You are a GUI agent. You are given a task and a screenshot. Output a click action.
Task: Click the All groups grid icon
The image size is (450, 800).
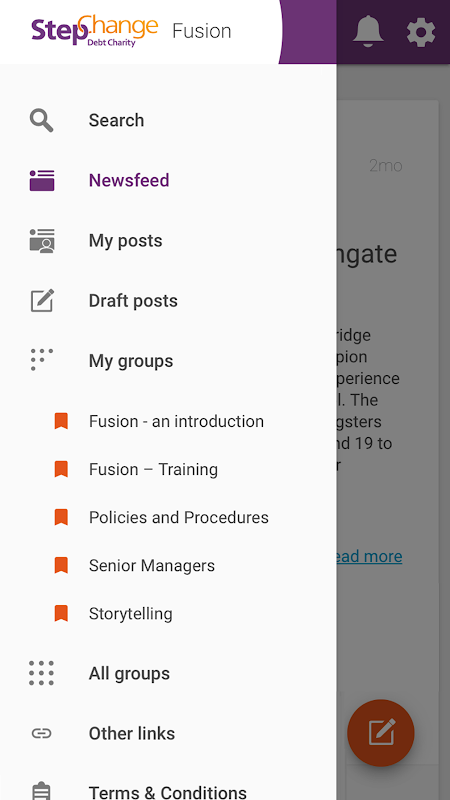(x=41, y=673)
